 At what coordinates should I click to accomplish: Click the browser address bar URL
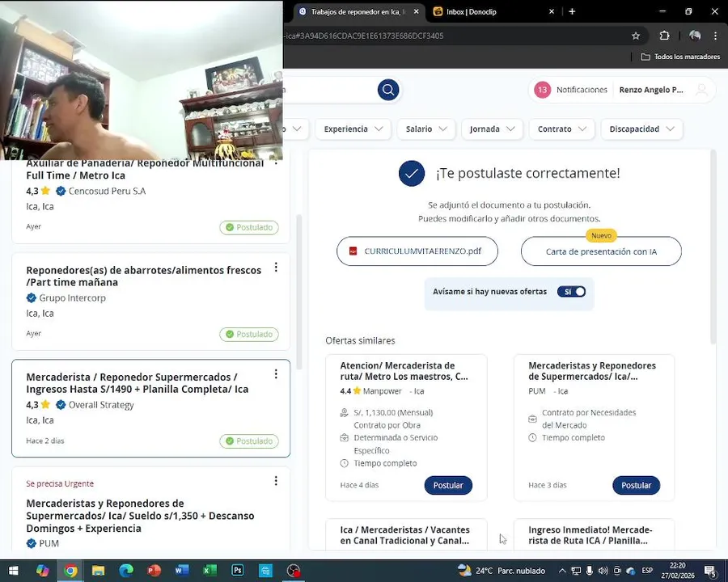tap(365, 36)
